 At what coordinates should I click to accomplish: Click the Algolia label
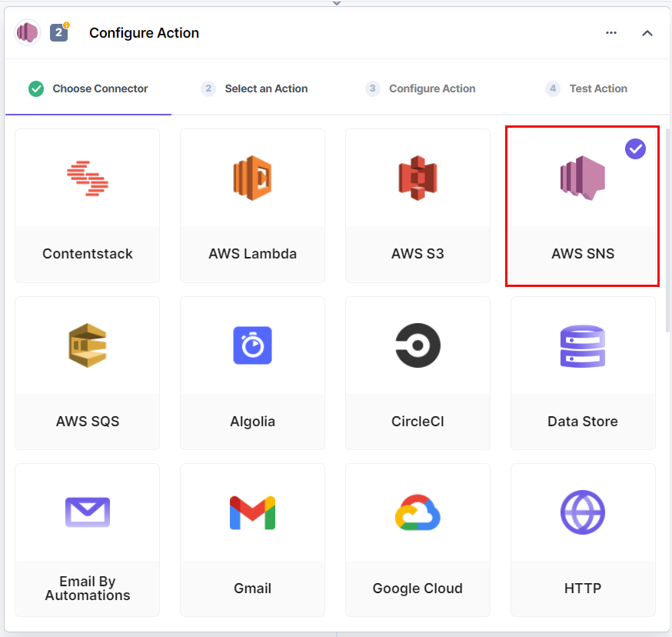pyautogui.click(x=252, y=422)
